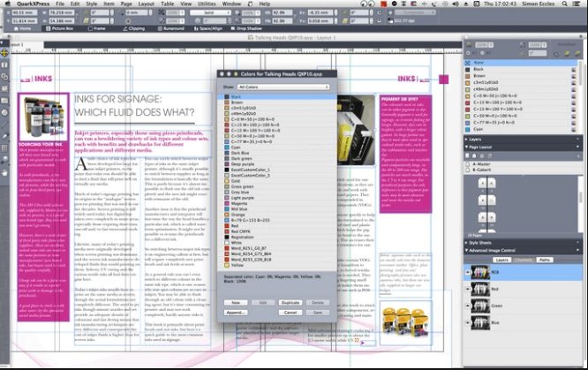Screen dimensions: 588x370
Task: Switch to the Picture Box tab
Action: coord(59,28)
